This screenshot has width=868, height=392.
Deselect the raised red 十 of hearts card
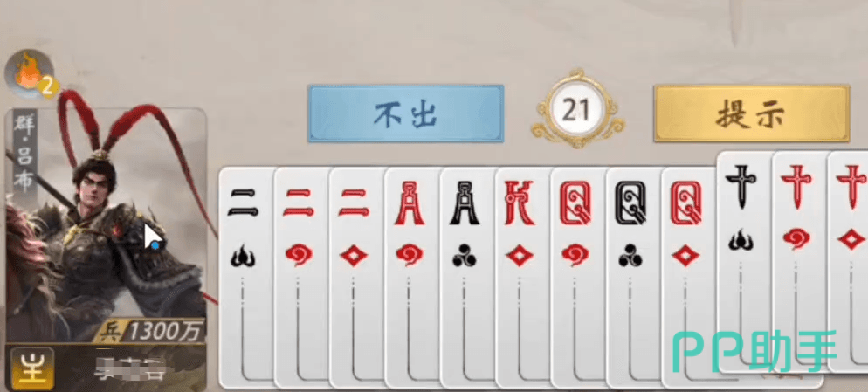coord(799,260)
